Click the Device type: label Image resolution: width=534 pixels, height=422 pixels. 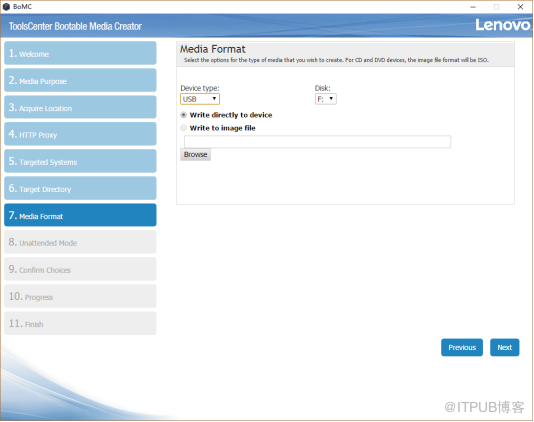(200, 88)
